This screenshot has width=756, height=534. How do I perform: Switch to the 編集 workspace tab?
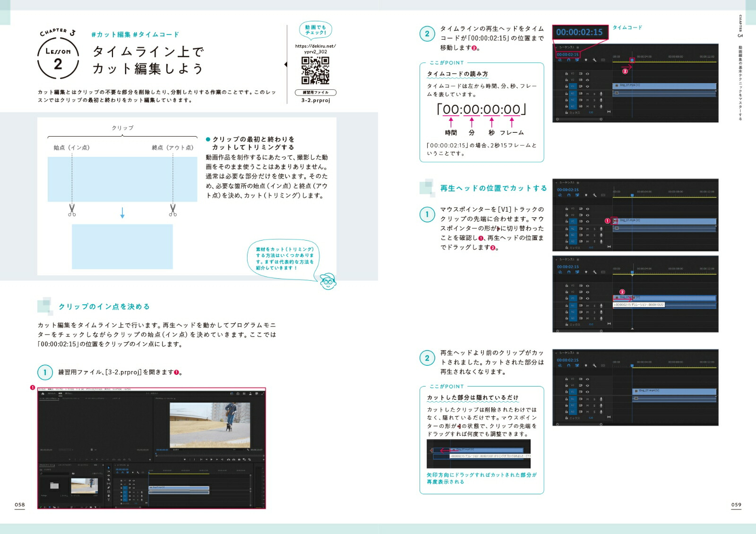(60, 393)
